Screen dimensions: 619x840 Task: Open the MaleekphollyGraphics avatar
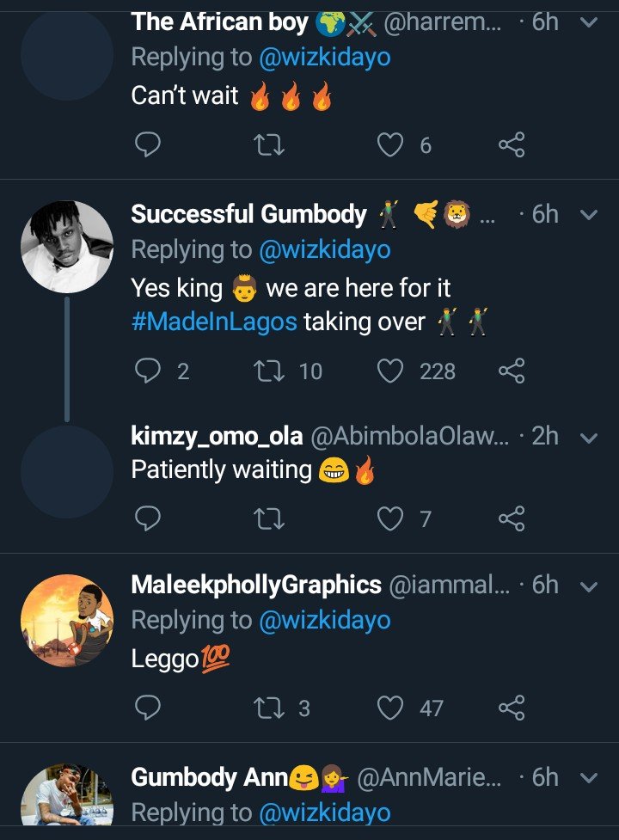pos(67,620)
